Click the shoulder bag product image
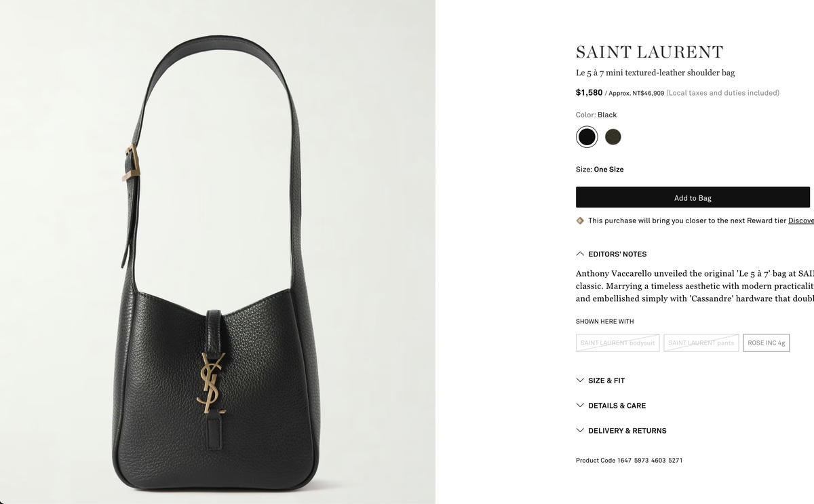 click(218, 252)
